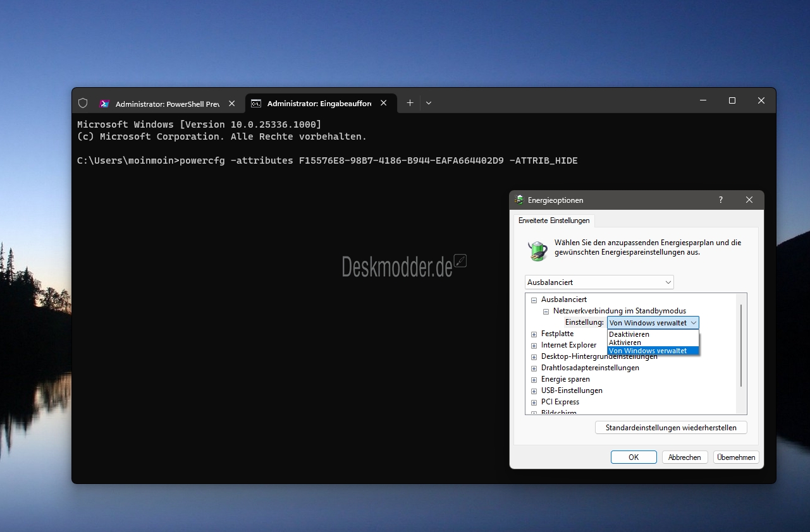Click the Abbrechen button
This screenshot has width=810, height=532.
click(685, 457)
